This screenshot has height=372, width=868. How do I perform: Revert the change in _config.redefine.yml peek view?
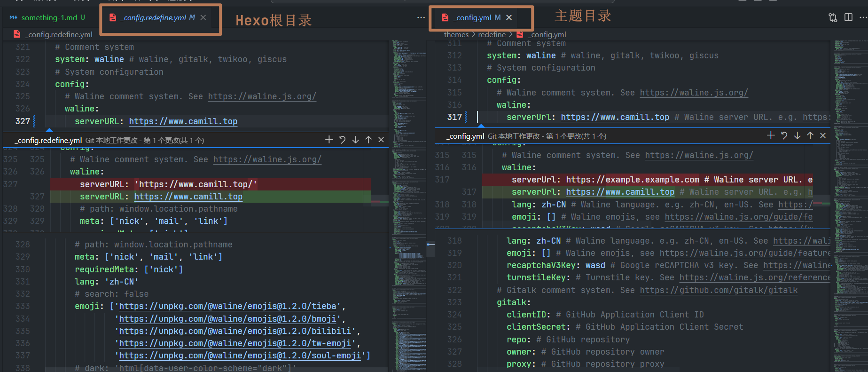click(342, 140)
